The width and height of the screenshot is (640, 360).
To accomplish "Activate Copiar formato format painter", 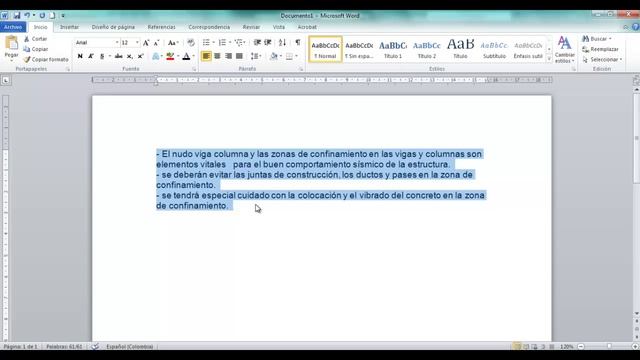I will (46, 59).
